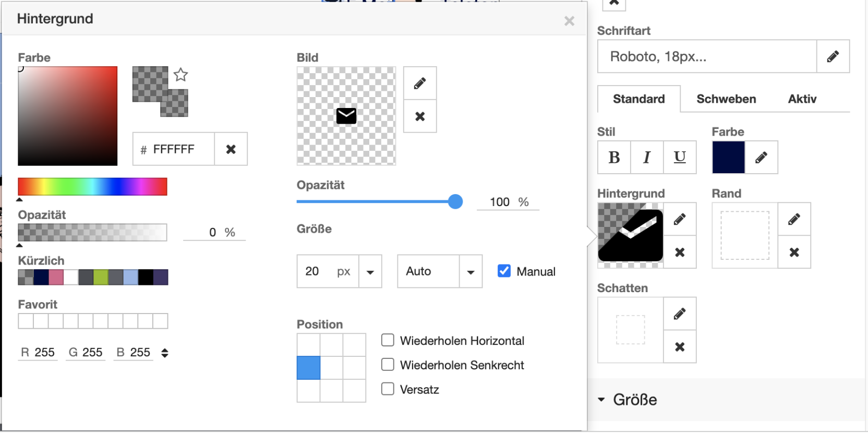868x433 pixels.
Task: Select the green swatch in Kürzlich colors
Action: (x=101, y=278)
